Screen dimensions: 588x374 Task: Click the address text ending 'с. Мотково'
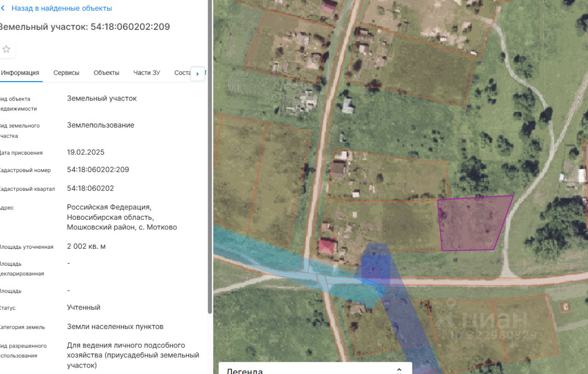coord(122,217)
